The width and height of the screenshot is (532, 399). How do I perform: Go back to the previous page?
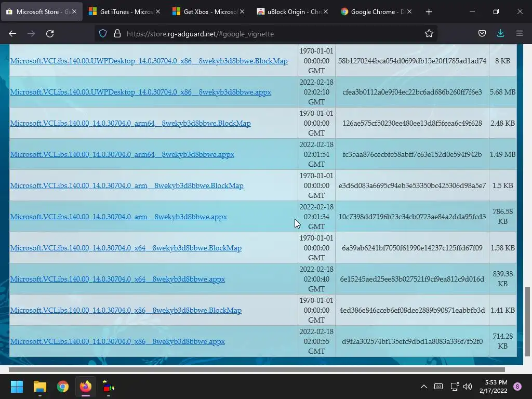(x=12, y=34)
